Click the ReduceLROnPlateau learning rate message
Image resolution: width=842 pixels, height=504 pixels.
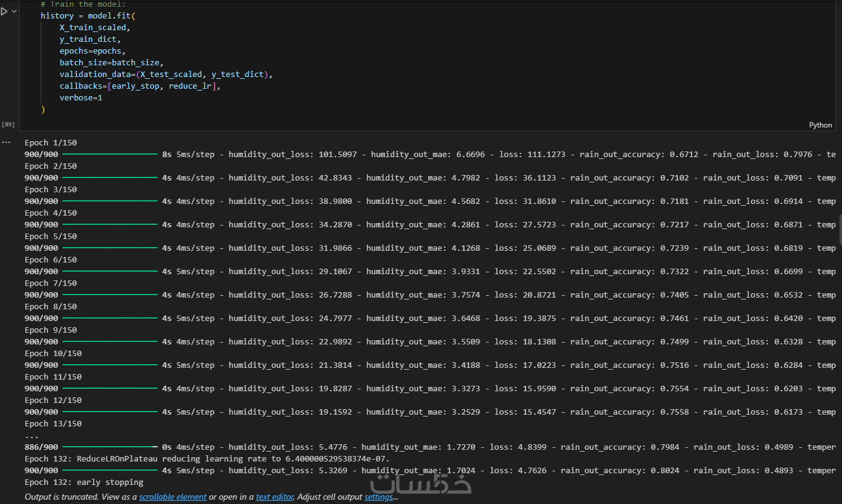(207, 459)
